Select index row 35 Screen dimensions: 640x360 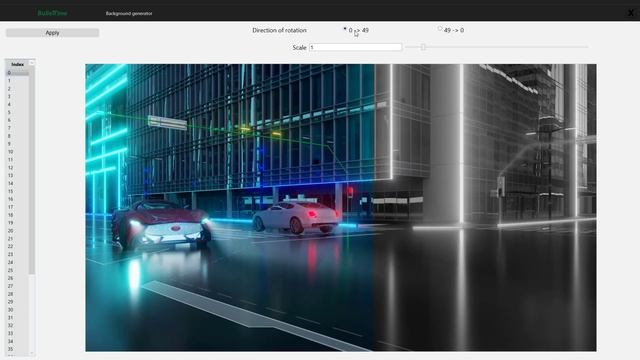(x=17, y=349)
